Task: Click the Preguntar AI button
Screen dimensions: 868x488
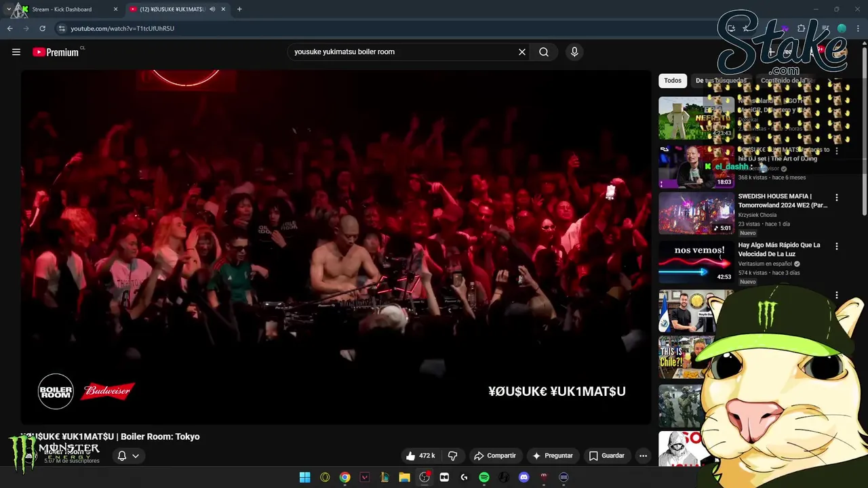Action: (553, 456)
